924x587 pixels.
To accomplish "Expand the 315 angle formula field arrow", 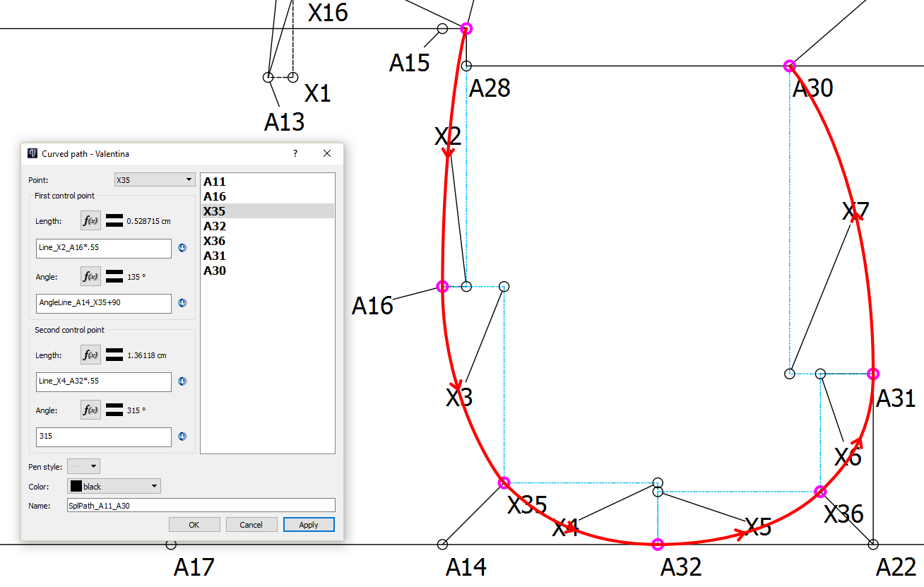I will point(182,437).
